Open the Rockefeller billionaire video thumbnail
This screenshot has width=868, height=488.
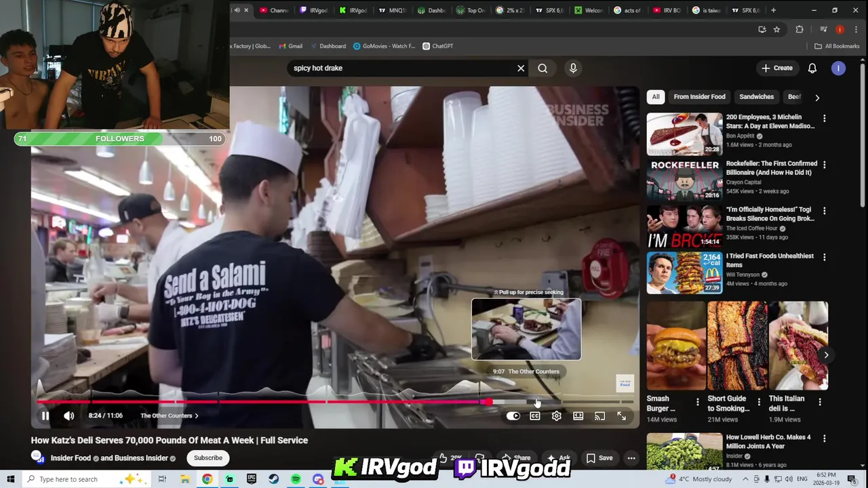[684, 180]
